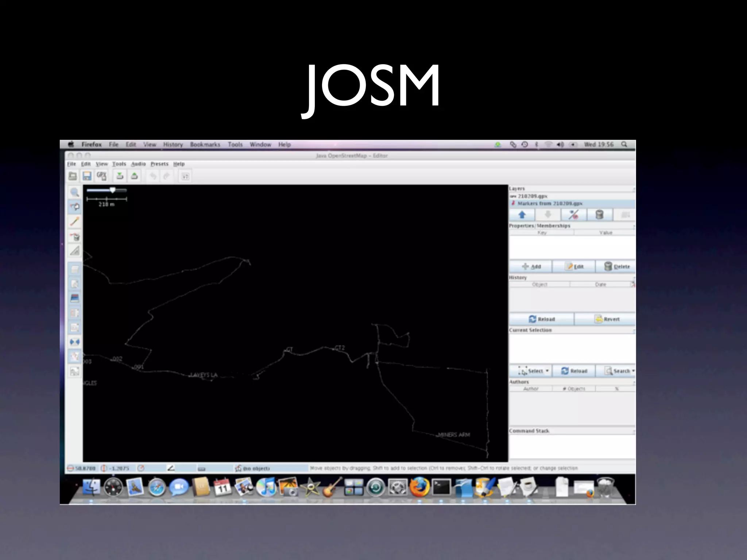Viewport: 747px width, 560px height.
Task: Open JOSM Edit menu
Action: coord(86,164)
